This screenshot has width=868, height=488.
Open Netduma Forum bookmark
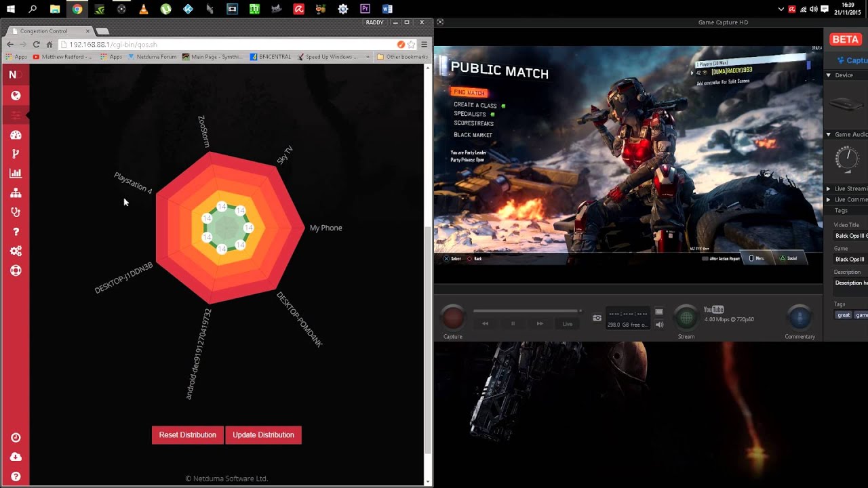[x=152, y=57]
